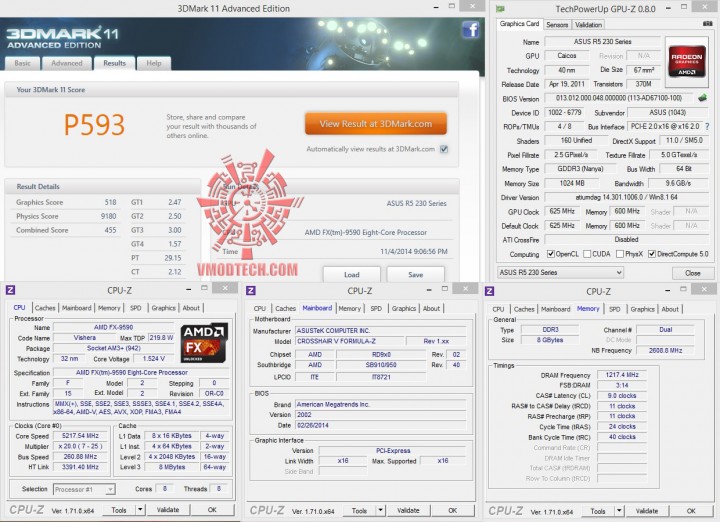This screenshot has width=720, height=522.
Task: Select the Graphics Card tab in GPU-Z
Action: pyautogui.click(x=519, y=24)
